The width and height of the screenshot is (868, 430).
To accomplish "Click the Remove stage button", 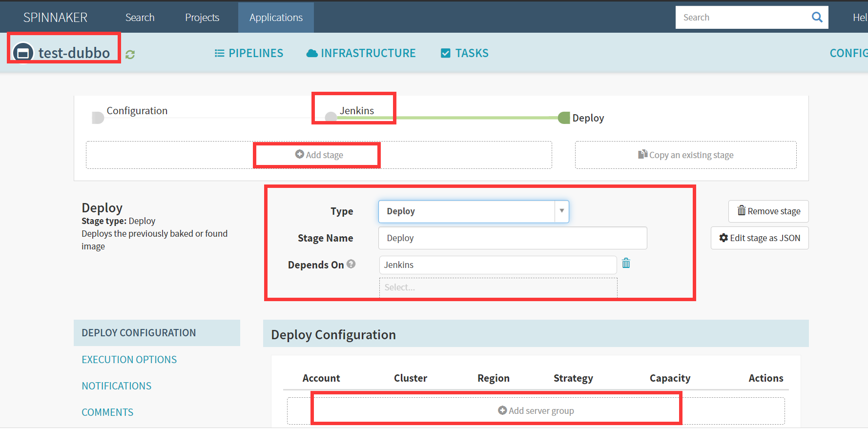I will tap(769, 211).
